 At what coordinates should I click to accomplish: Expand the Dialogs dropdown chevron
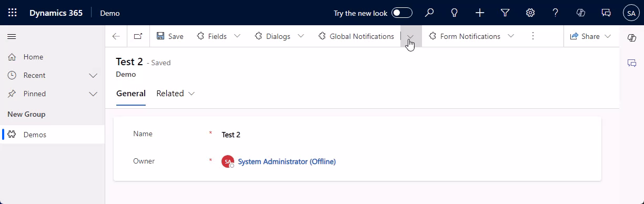(x=301, y=36)
